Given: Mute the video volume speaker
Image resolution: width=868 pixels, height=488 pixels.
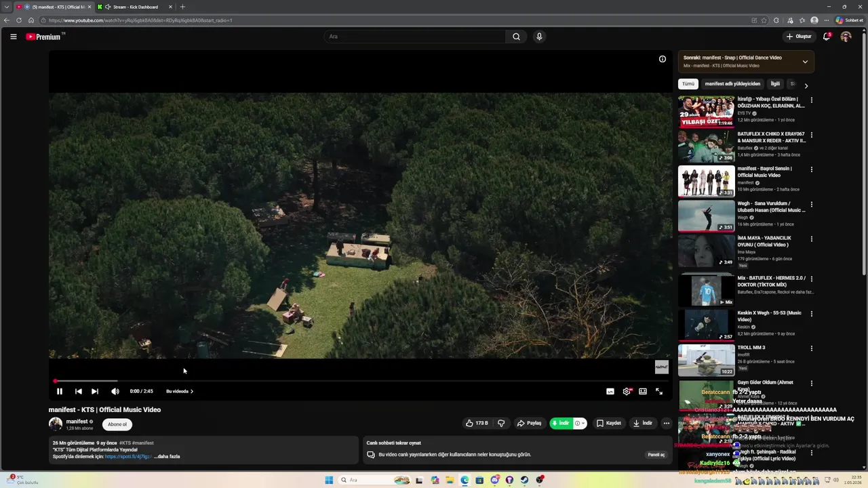Looking at the screenshot, I should (x=115, y=391).
